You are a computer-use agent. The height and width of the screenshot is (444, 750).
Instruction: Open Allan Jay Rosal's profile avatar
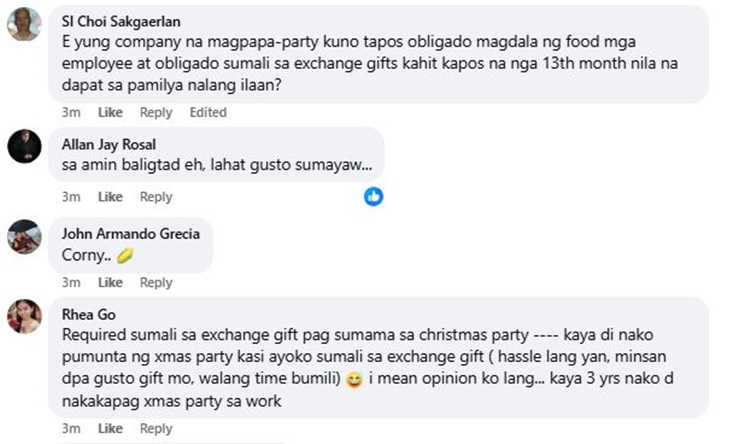[x=24, y=146]
